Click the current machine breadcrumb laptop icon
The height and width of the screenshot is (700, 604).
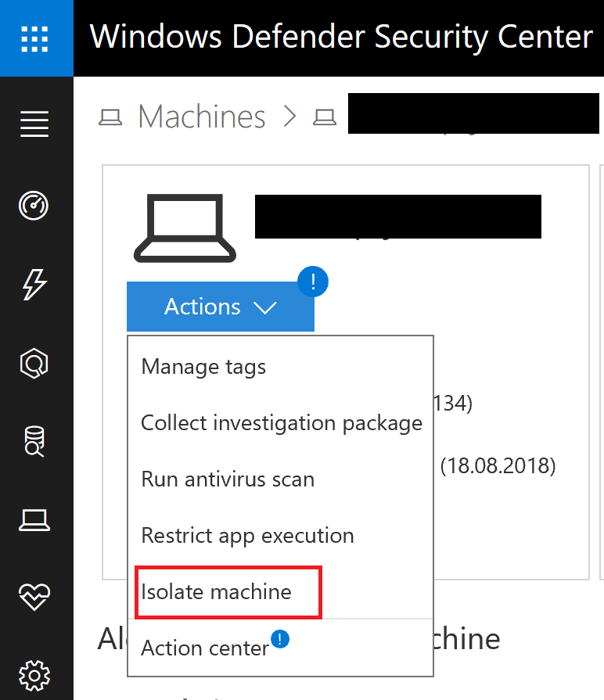coord(325,117)
